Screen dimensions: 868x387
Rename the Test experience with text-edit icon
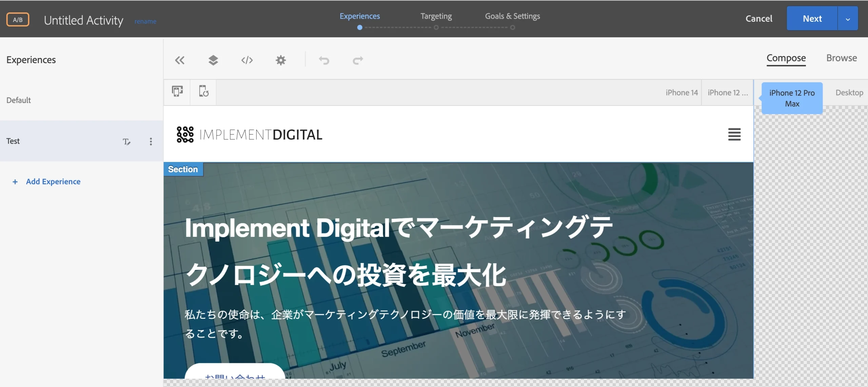126,141
